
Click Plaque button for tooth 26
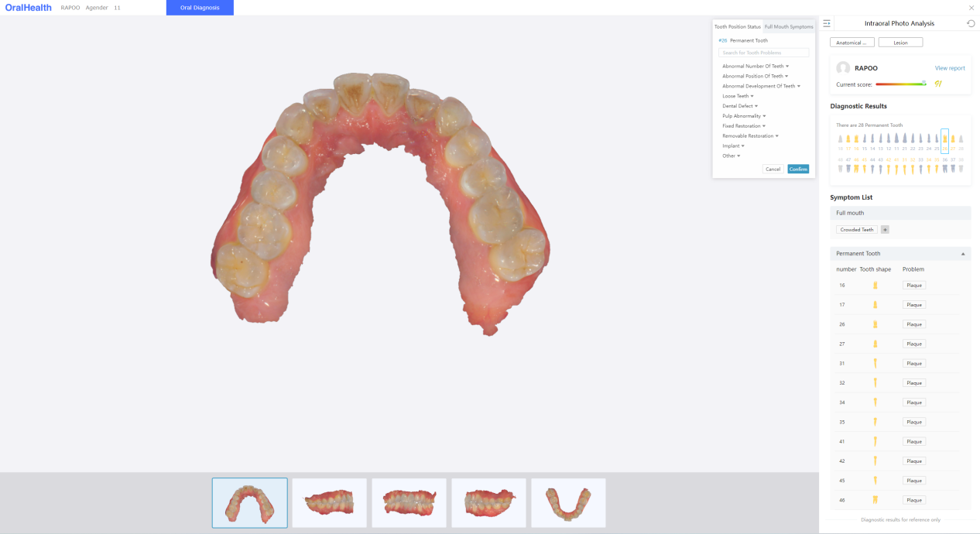pos(914,324)
